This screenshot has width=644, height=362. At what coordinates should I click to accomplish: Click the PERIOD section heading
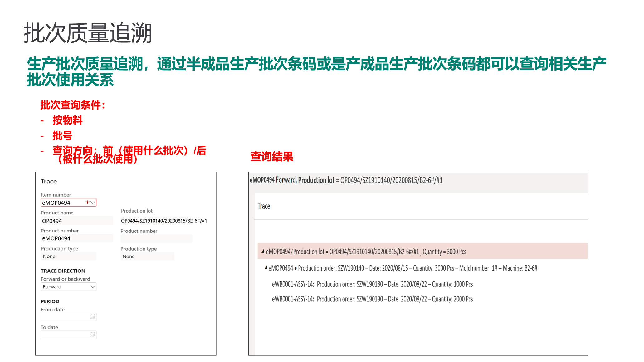pyautogui.click(x=50, y=301)
